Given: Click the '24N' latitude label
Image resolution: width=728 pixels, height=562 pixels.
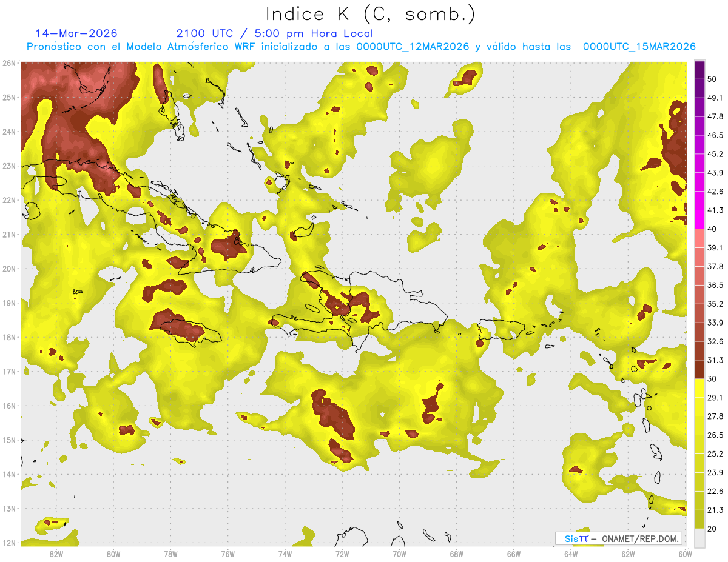Looking at the screenshot, I should tap(9, 132).
